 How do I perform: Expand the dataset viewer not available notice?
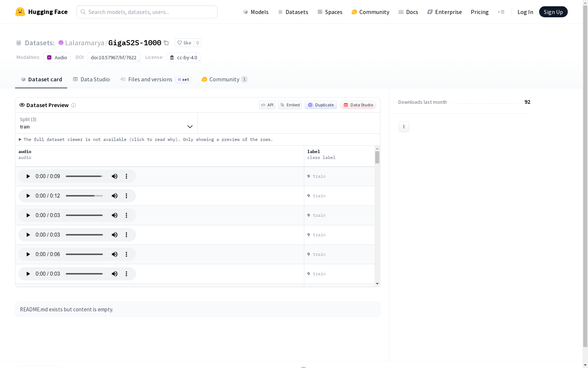[x=146, y=139]
